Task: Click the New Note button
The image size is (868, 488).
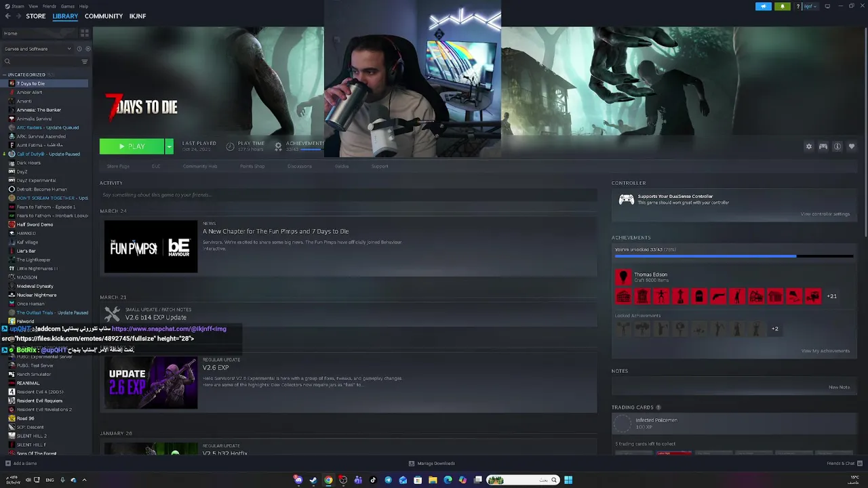Action: tap(839, 387)
